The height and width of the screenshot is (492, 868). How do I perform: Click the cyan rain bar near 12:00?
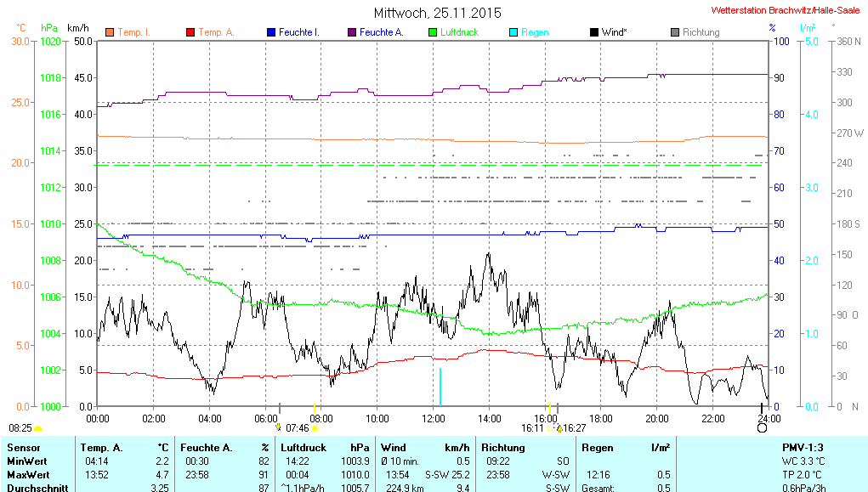pyautogui.click(x=440, y=387)
